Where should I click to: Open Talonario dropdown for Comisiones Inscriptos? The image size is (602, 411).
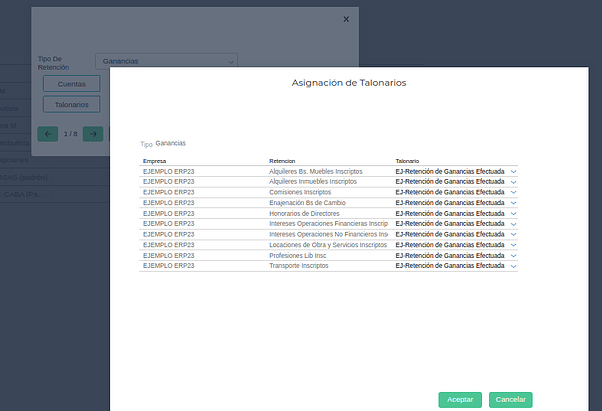(514, 192)
